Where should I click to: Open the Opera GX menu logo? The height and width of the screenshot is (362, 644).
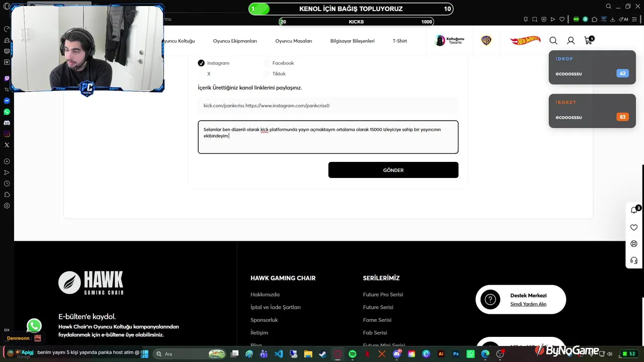(x=7, y=7)
